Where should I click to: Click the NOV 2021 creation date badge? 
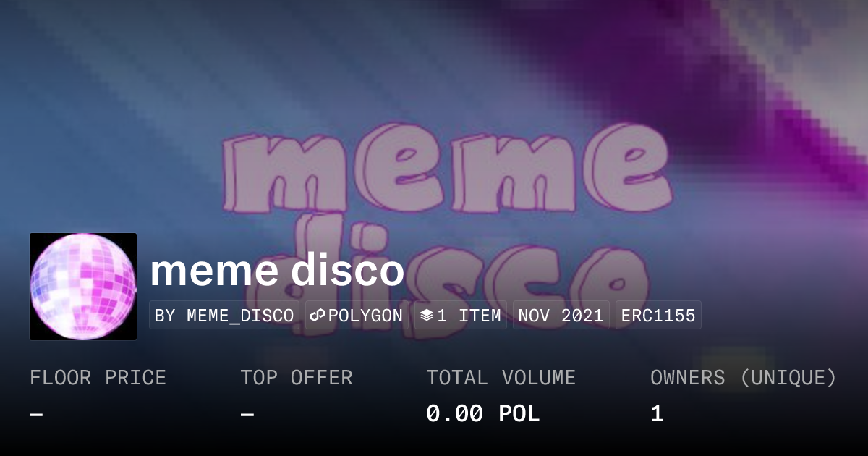[561, 316]
